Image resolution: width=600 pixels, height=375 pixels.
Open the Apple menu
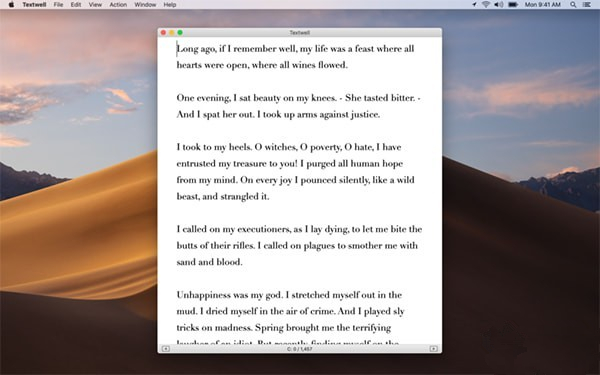pyautogui.click(x=11, y=5)
